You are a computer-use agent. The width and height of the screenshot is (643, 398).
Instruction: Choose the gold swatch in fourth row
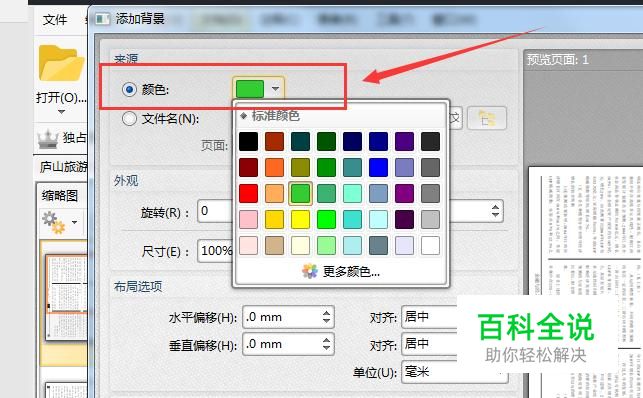274,220
